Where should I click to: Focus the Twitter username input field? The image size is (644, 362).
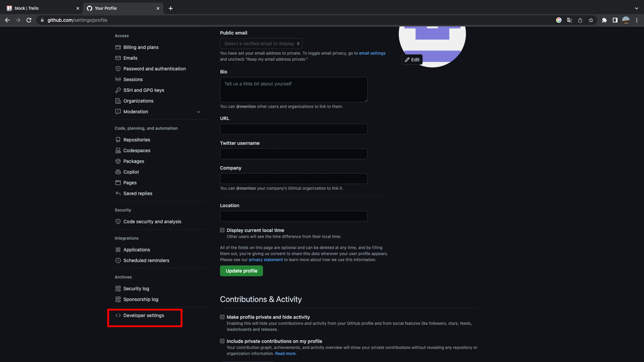(x=293, y=154)
